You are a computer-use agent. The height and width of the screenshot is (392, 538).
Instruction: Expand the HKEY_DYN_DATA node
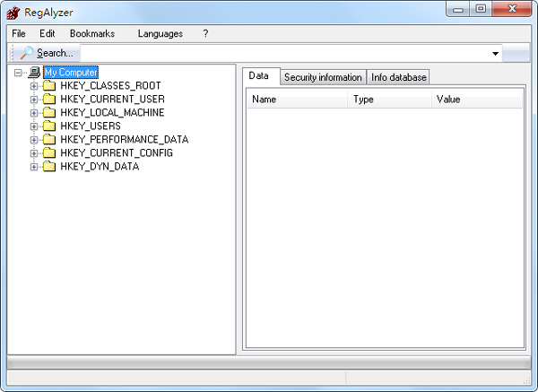click(34, 167)
